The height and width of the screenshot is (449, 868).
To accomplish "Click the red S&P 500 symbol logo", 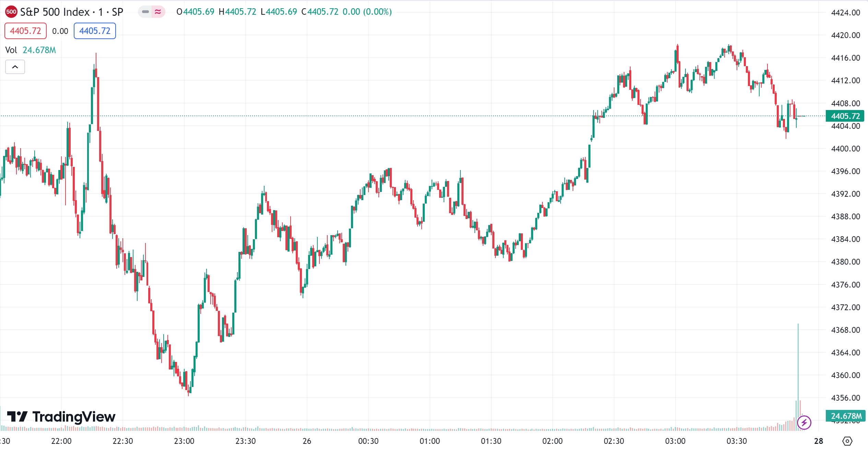I will pos(11,12).
